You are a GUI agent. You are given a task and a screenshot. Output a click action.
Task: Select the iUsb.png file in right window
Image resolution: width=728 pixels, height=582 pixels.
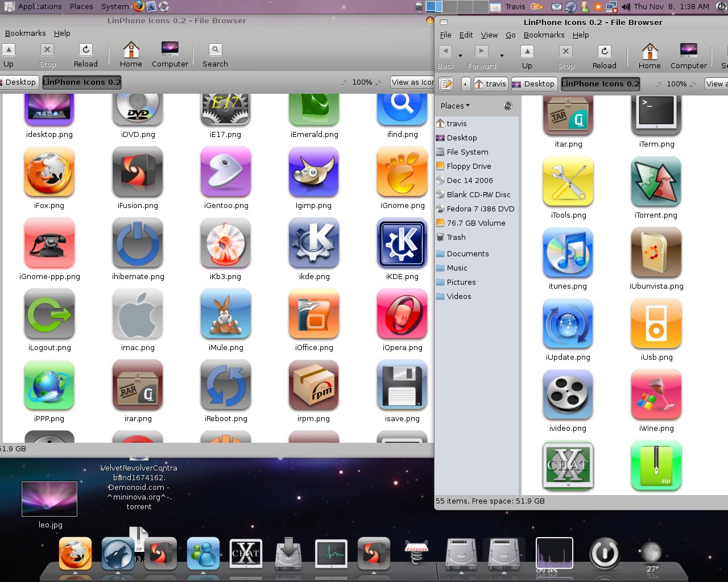656,324
